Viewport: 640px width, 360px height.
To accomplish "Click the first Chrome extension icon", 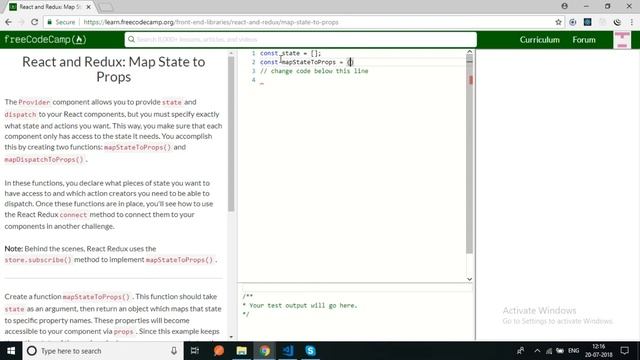I will [573, 22].
